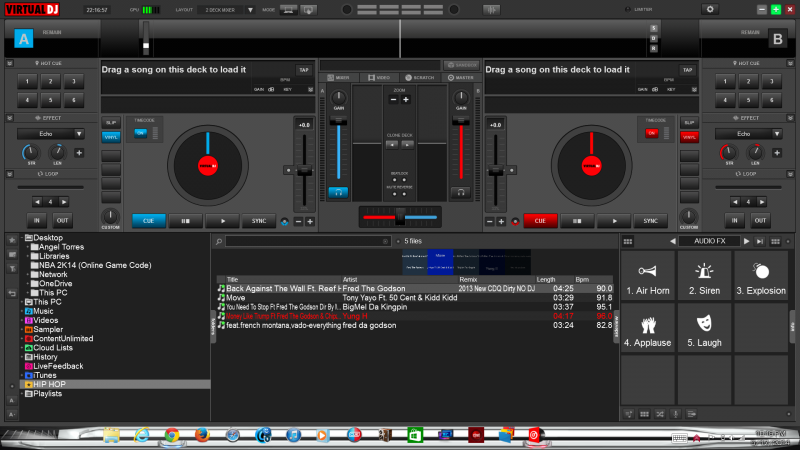Open Firefox from the taskbar

[x=202, y=435]
